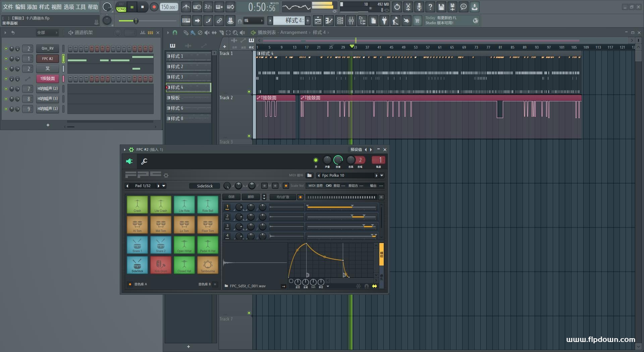Image resolution: width=644 pixels, height=352 pixels.
Task: Click the Crash pad in FPC
Action: tap(137, 204)
